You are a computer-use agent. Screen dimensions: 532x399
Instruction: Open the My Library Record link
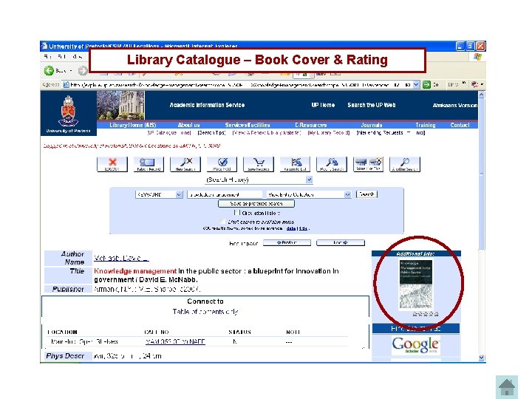(x=328, y=133)
